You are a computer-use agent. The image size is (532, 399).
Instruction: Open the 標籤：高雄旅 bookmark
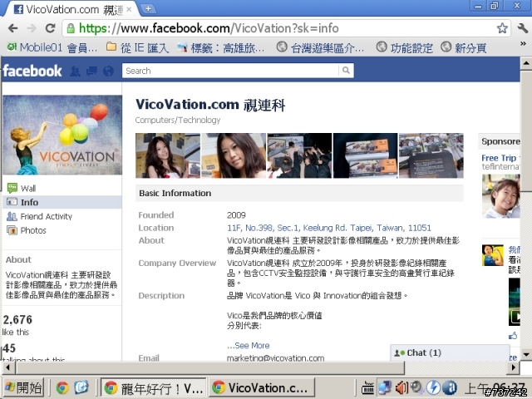click(x=220, y=48)
